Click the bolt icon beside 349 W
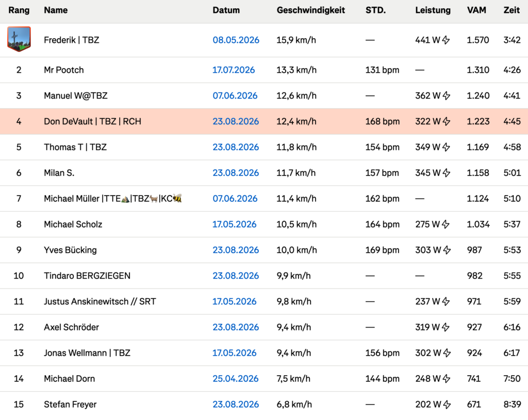The height and width of the screenshot is (420, 528). (446, 147)
